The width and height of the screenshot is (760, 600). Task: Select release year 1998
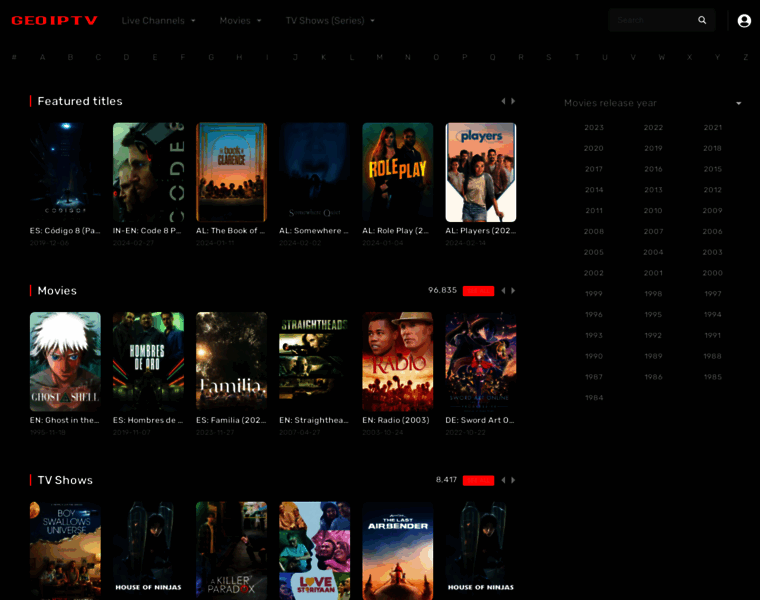coord(653,294)
